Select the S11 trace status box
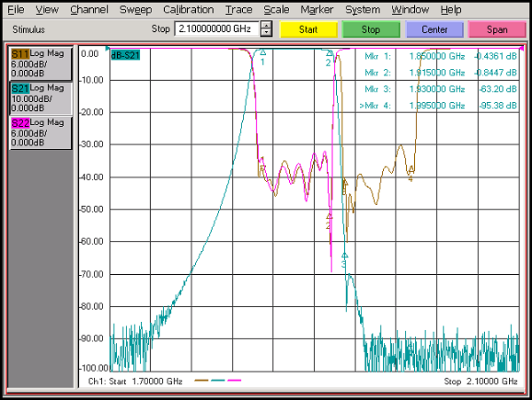Viewport: 532px width, 400px height. coord(38,65)
